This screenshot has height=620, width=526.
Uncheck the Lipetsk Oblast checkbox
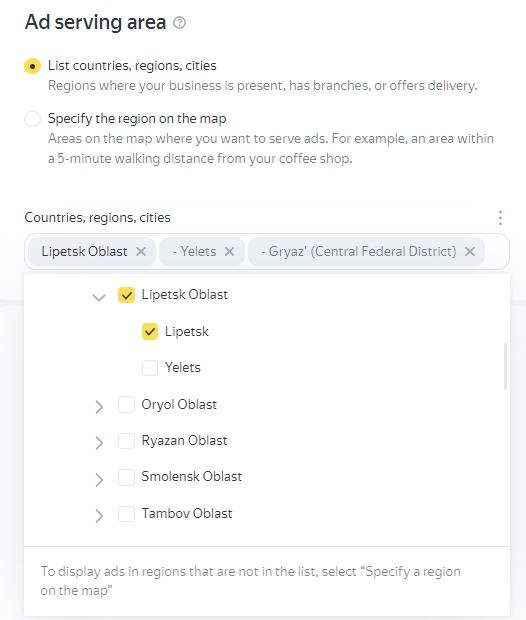point(127,295)
